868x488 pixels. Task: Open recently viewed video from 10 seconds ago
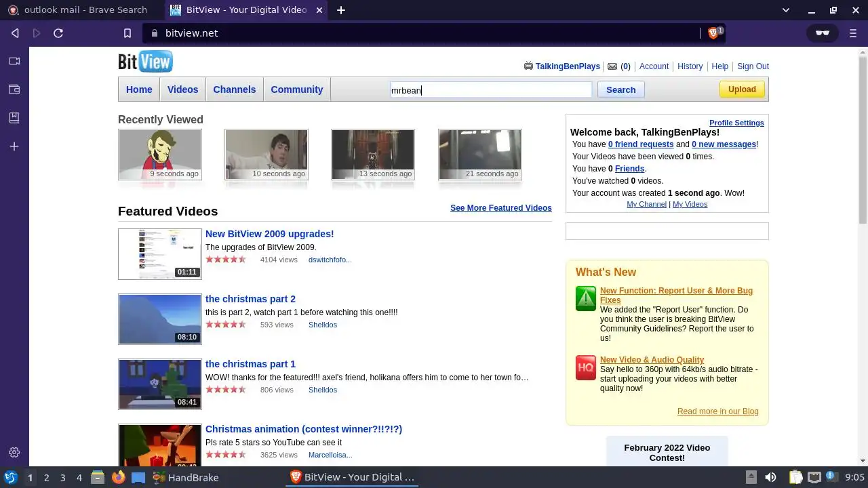pyautogui.click(x=267, y=155)
